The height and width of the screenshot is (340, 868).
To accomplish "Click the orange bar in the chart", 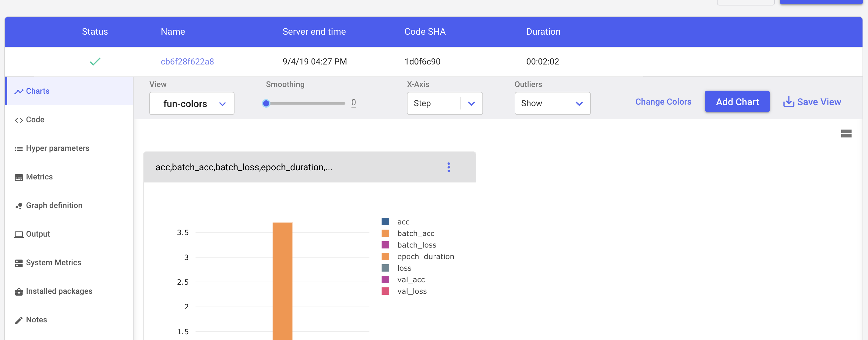I will click(x=282, y=281).
